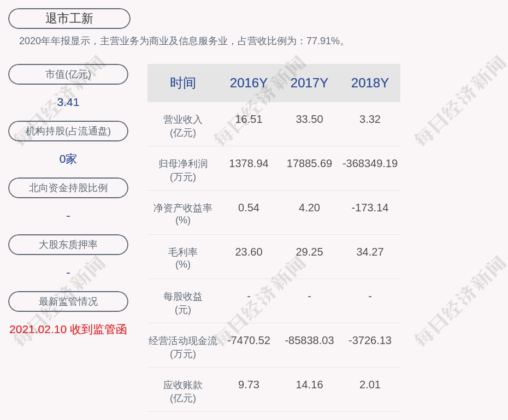This screenshot has height=420, width=508.
Task: Click the 2018Y column header
Action: [370, 83]
